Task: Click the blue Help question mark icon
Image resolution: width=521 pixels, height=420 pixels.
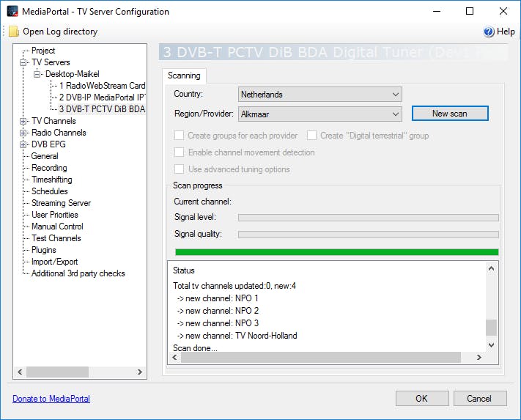Action: 489,32
